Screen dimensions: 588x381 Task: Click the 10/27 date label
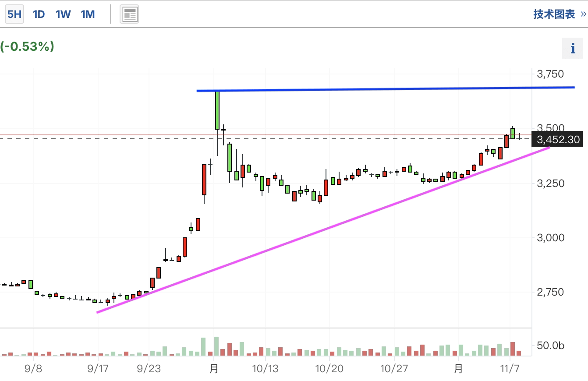pos(394,369)
